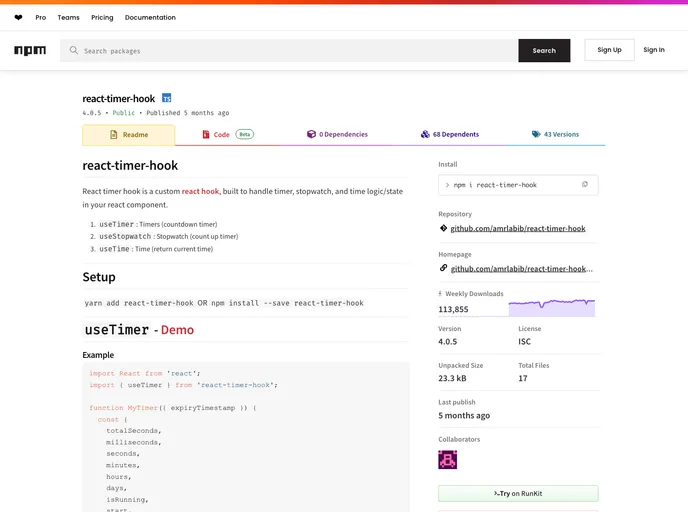688x512 pixels.
Task: Click the Setup heading
Action: click(99, 277)
